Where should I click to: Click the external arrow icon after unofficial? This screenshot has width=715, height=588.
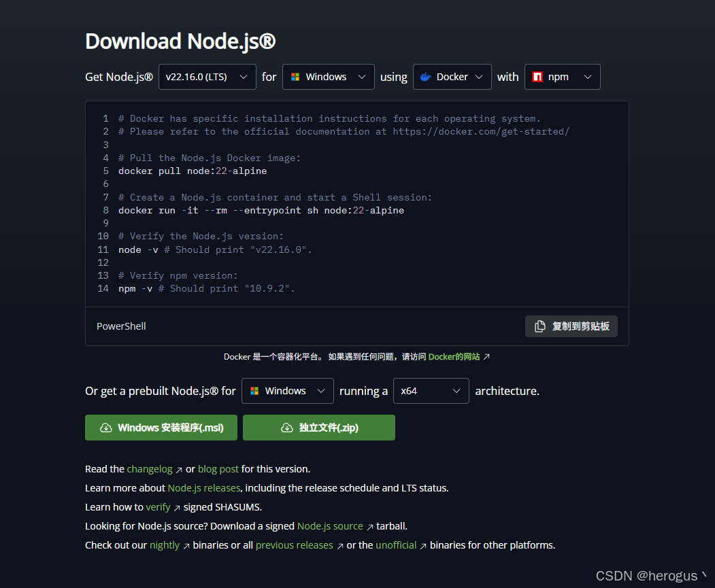point(423,546)
